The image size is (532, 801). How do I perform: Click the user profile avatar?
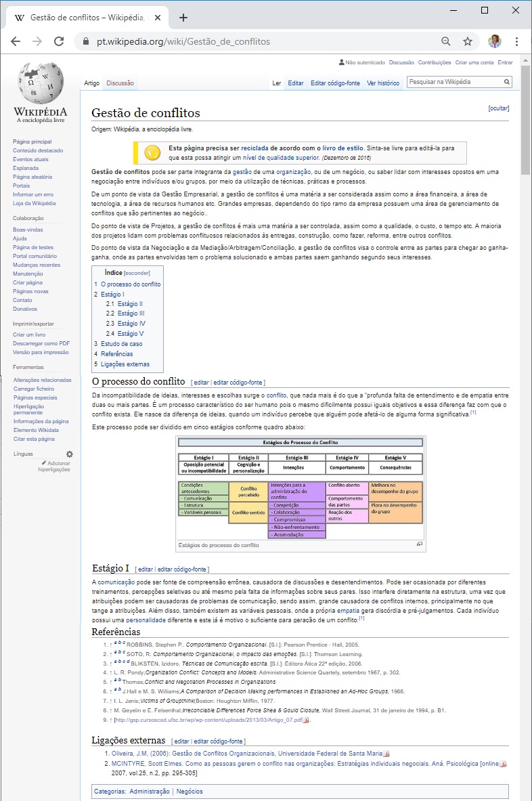pyautogui.click(x=494, y=41)
